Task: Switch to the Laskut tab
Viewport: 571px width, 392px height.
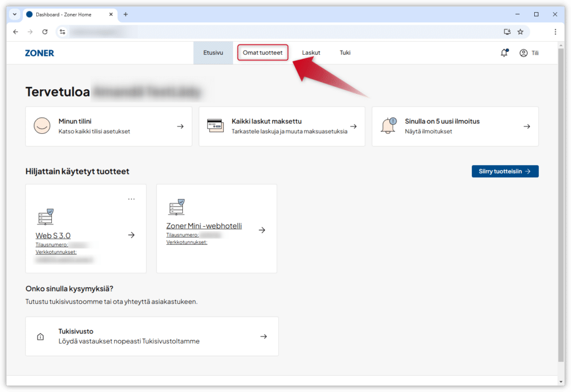Action: click(311, 53)
